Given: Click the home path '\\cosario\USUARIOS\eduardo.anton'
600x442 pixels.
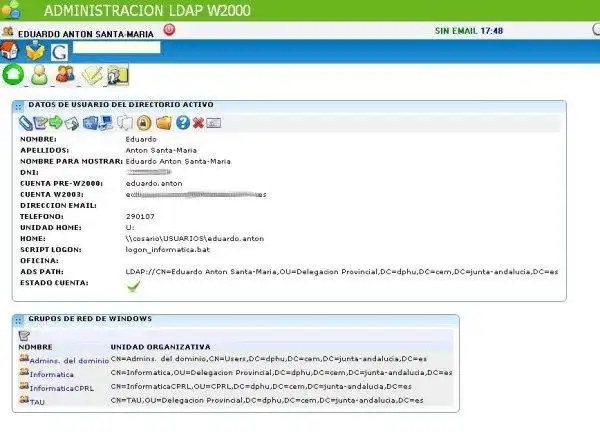Looking at the screenshot, I should tap(194, 238).
